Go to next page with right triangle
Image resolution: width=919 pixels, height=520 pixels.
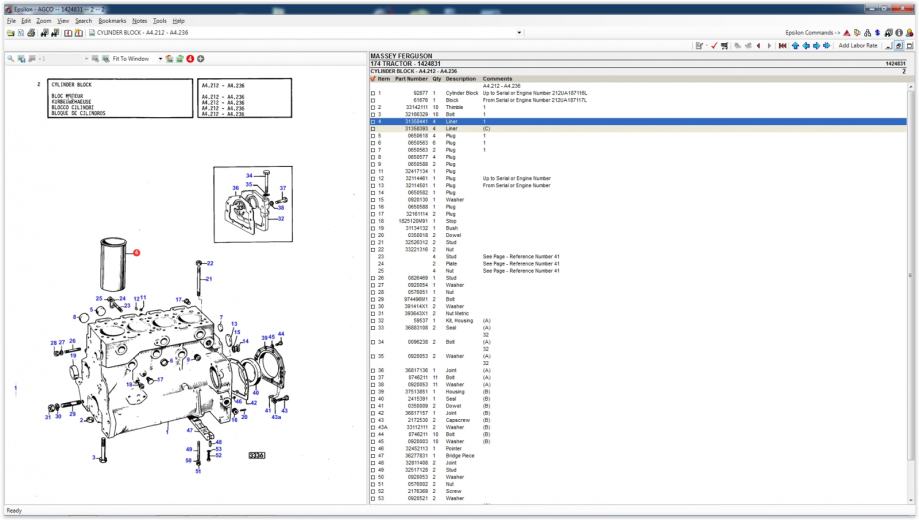[769, 46]
